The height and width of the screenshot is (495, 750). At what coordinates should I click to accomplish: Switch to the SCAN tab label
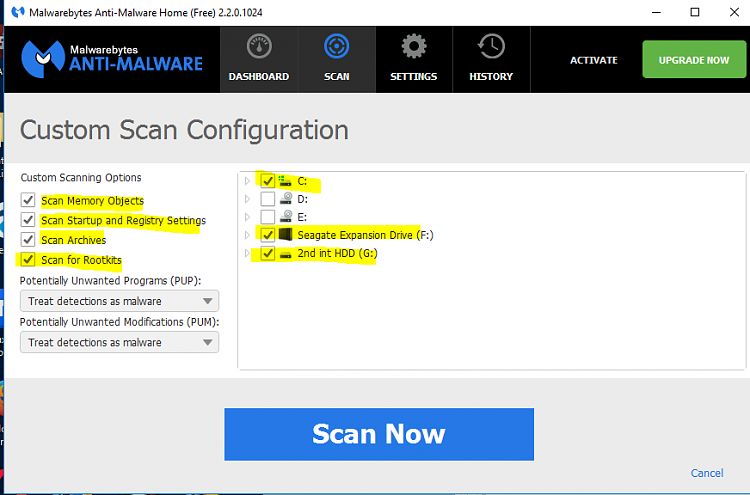coord(337,77)
